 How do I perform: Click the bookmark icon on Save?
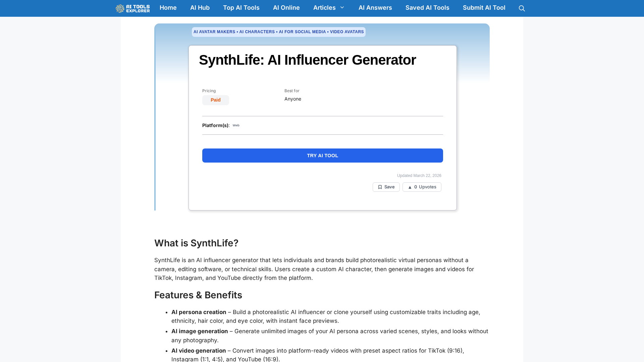380,187
